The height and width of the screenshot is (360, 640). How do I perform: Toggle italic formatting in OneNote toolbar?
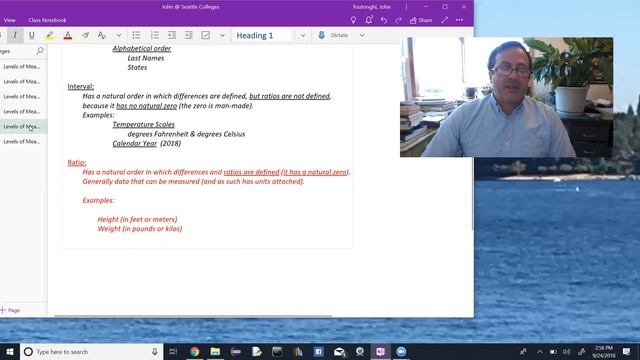(15, 35)
